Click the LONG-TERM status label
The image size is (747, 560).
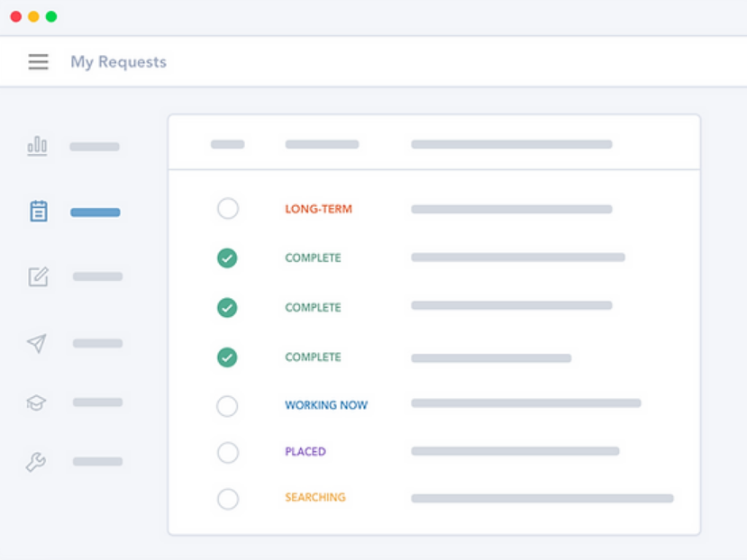(318, 209)
